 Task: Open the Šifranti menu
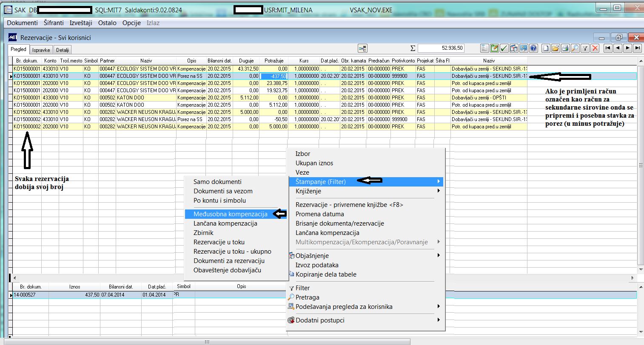[x=54, y=23]
